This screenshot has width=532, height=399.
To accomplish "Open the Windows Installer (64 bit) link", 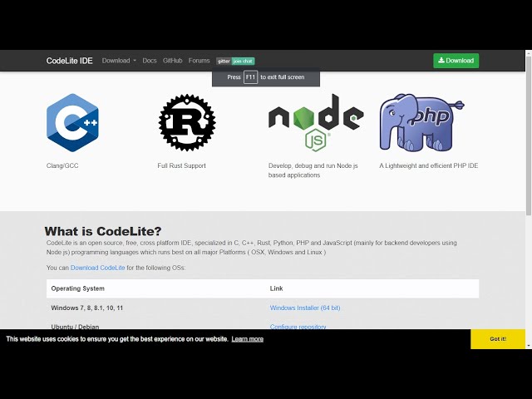I will (305, 308).
